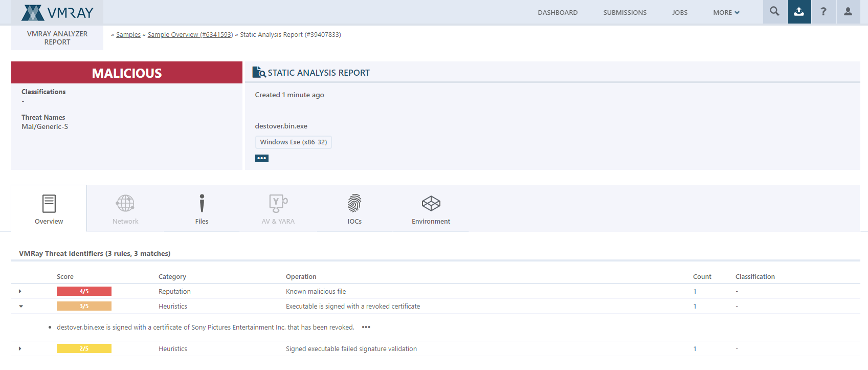This screenshot has height=370, width=868.
Task: Click the Sony Pictures certificate detail sentence
Action: tap(206, 328)
